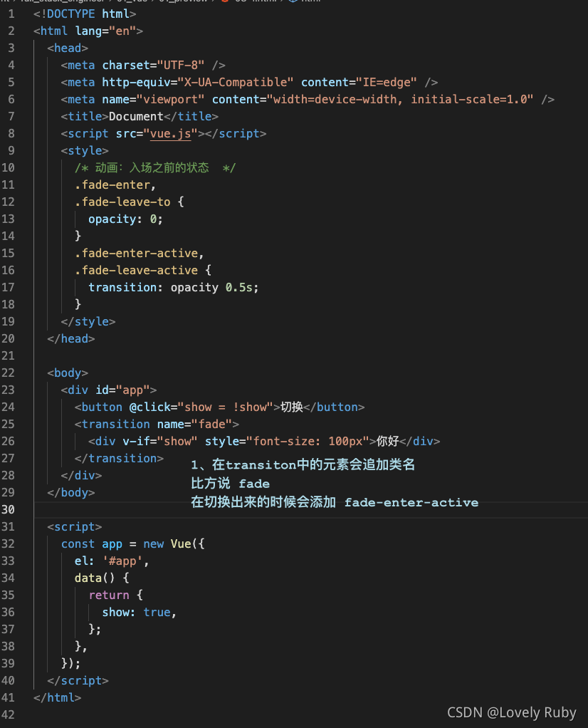Click the closing </head> tag
Screen dimensions: 588x728
[71, 339]
